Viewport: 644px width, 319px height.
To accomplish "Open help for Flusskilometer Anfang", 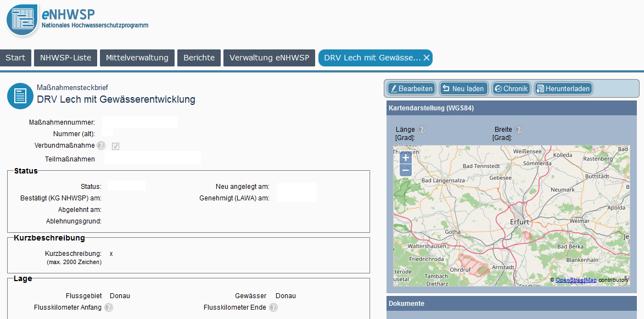I will click(109, 307).
